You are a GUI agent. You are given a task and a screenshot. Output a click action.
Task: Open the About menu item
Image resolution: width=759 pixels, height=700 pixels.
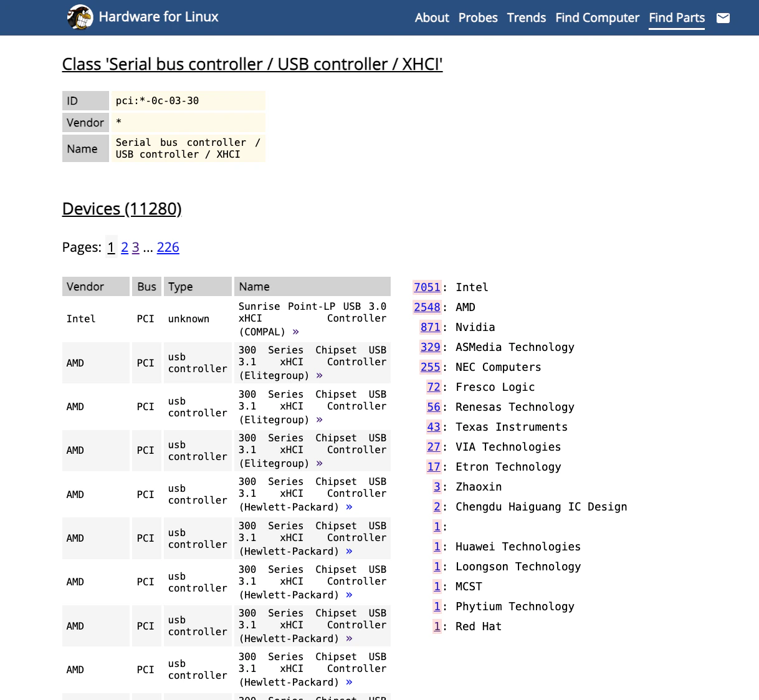(x=432, y=18)
